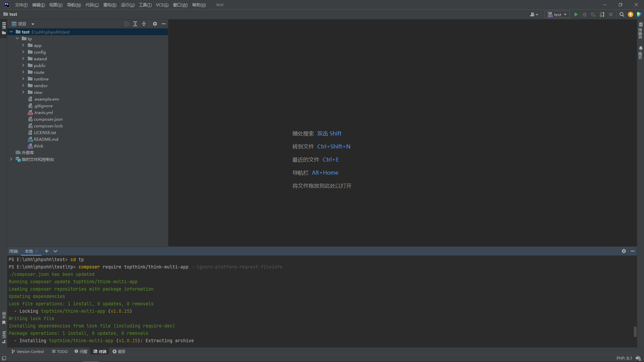The height and width of the screenshot is (362, 644).
Task: Switch to the TODO tool tab
Action: tap(60, 352)
